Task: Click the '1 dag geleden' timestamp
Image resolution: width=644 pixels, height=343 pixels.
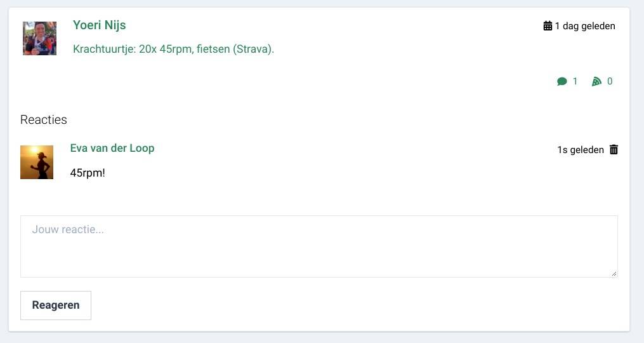Action: coord(584,26)
